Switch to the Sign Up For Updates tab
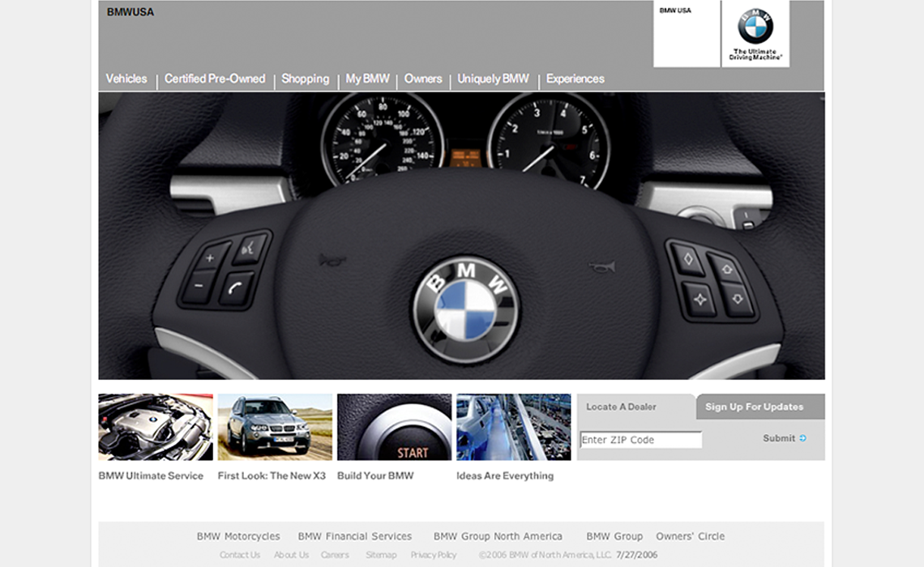This screenshot has height=567, width=924. (x=760, y=407)
